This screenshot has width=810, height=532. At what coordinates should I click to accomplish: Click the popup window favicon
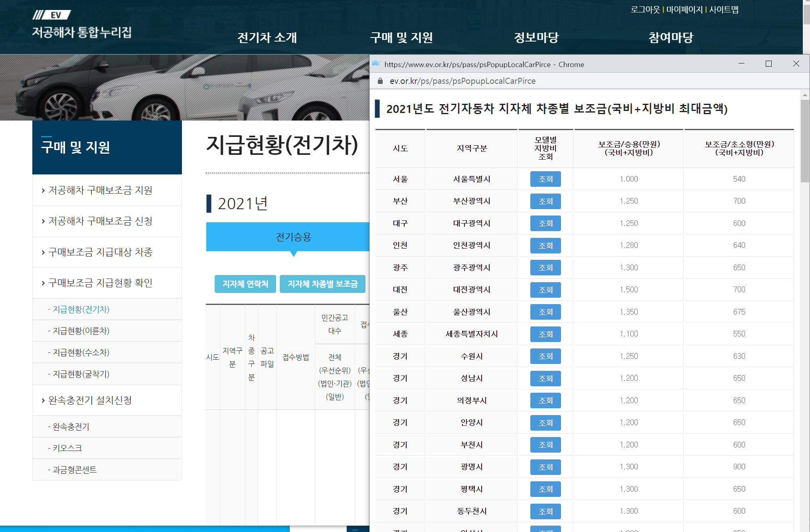(x=376, y=64)
